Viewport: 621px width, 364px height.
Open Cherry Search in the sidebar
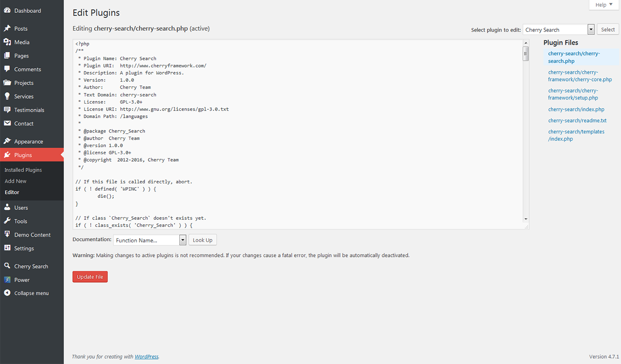coord(32,266)
